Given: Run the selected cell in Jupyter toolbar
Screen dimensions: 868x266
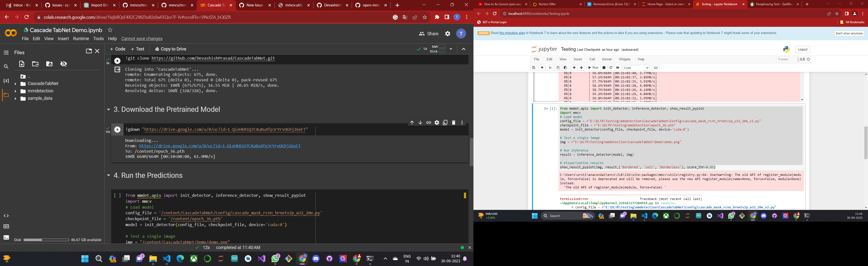Looking at the screenshot, I should tap(593, 68).
